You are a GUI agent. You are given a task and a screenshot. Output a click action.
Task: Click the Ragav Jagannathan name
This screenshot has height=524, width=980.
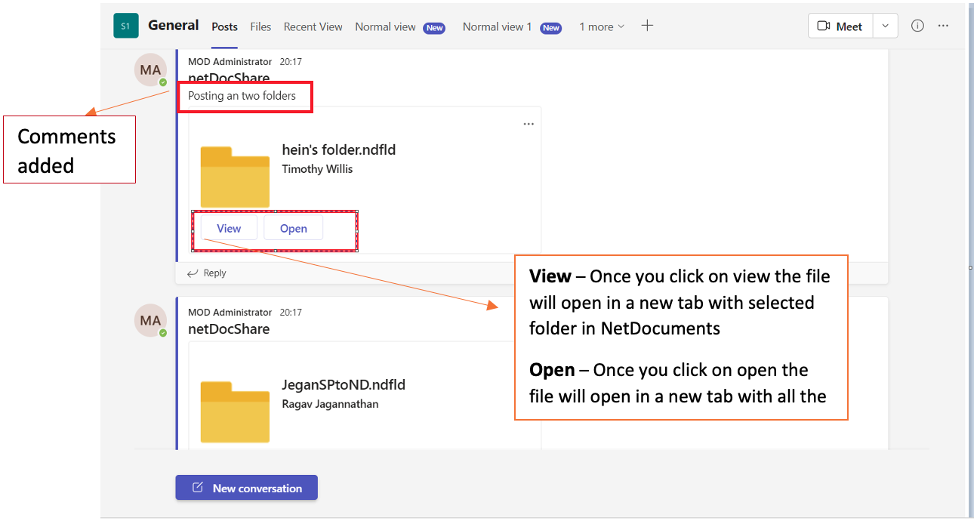tap(330, 404)
